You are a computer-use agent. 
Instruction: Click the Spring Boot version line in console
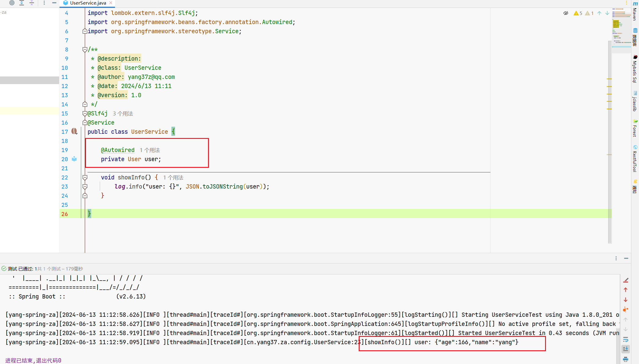pyautogui.click(x=77, y=296)
